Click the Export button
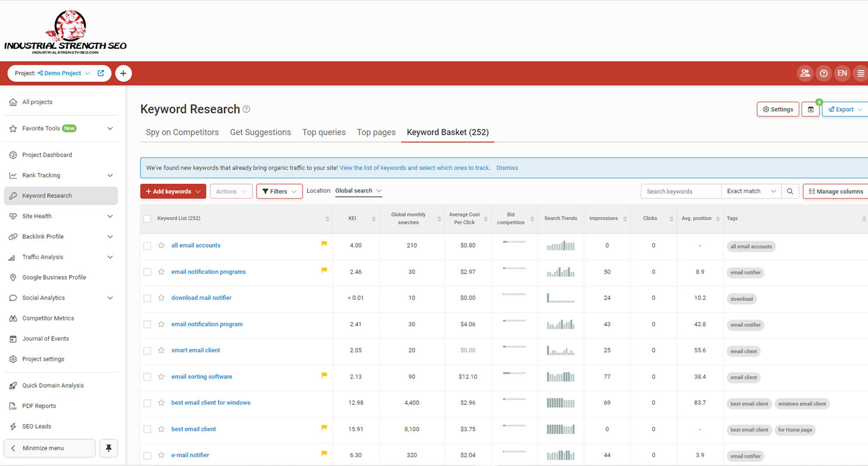This screenshot has height=466, width=868. pyautogui.click(x=845, y=110)
